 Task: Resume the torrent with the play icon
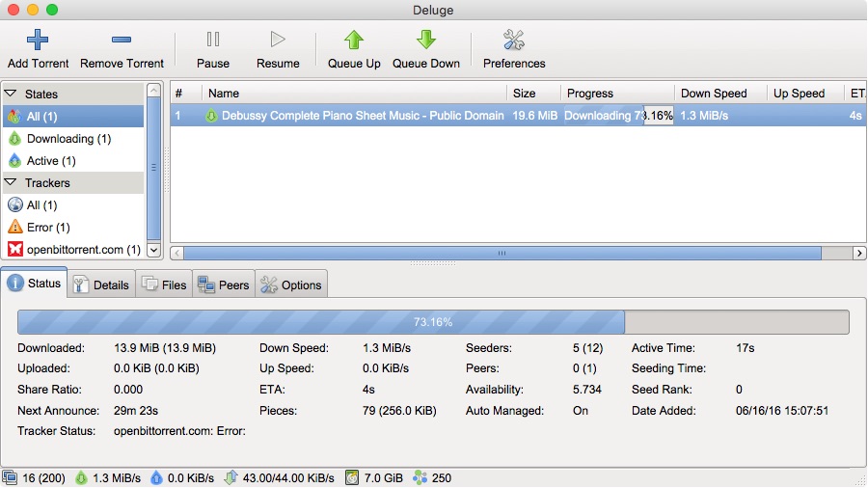click(278, 49)
